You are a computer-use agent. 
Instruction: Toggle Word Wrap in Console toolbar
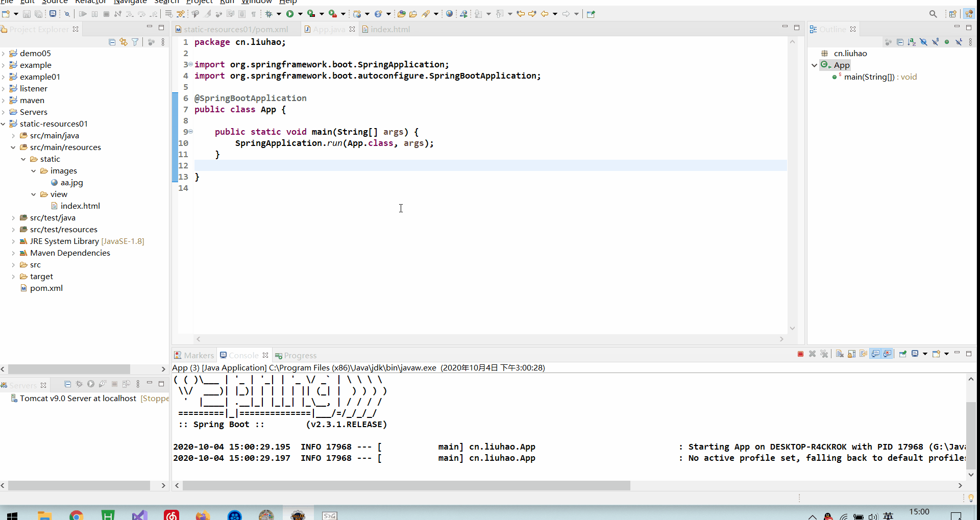864,354
